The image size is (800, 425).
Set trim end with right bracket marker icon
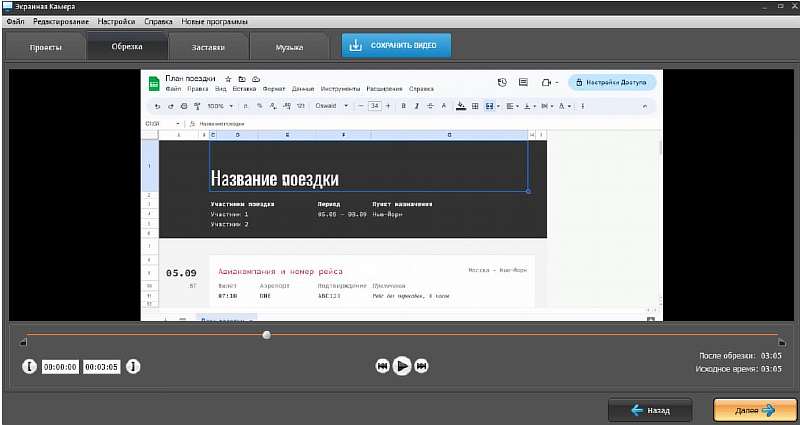click(x=133, y=367)
